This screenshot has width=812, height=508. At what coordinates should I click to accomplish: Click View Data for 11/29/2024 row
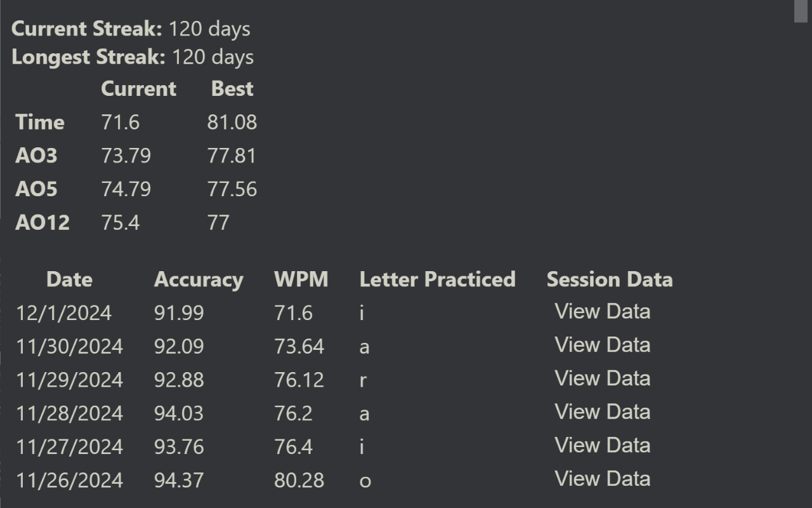[602, 378]
